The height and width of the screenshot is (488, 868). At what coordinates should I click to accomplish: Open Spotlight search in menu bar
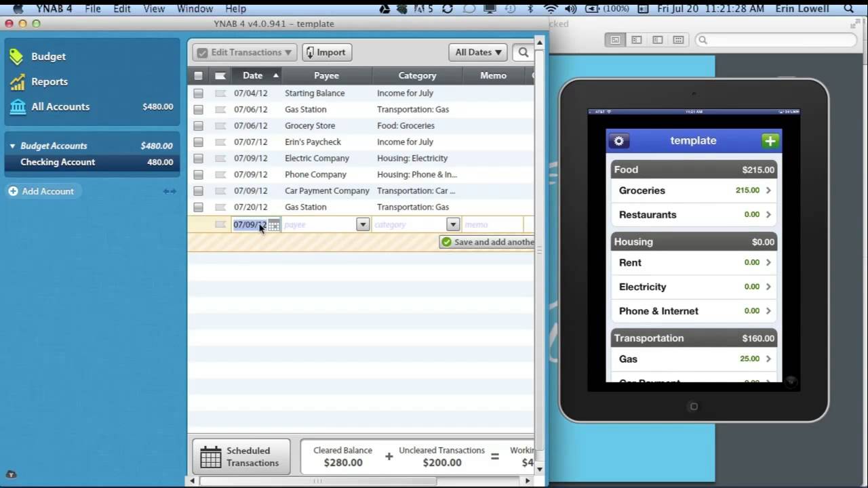[x=849, y=9]
